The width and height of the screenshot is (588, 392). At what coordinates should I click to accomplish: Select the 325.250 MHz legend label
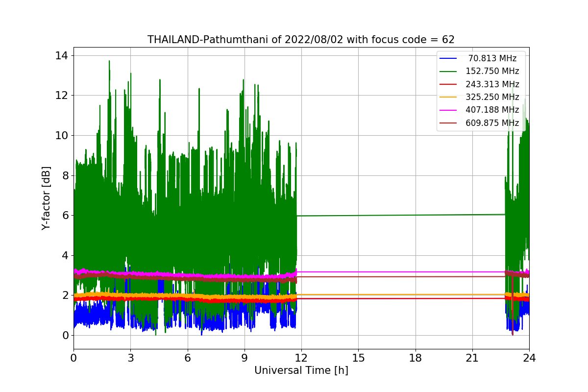point(492,97)
